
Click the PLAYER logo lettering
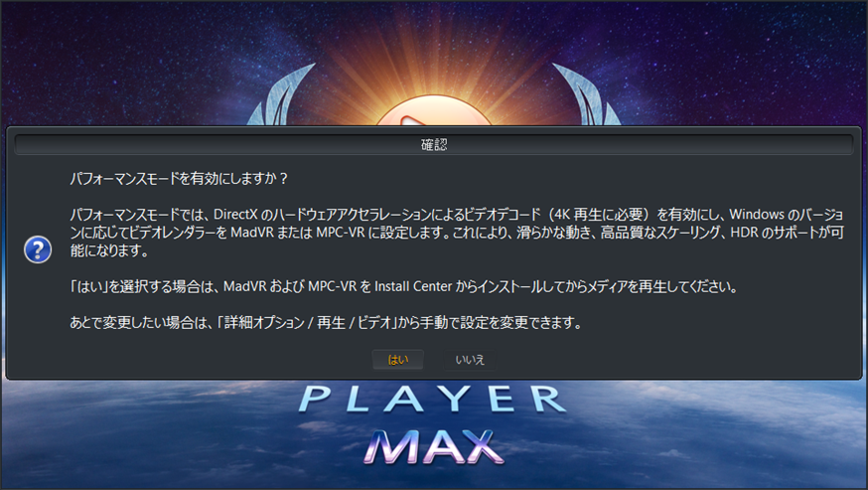click(433, 400)
